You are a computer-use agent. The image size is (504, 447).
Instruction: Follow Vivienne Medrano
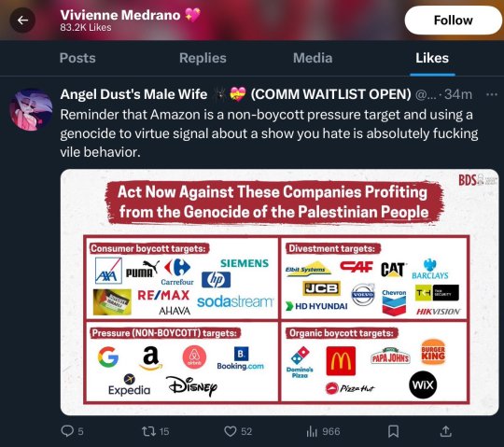(x=454, y=21)
